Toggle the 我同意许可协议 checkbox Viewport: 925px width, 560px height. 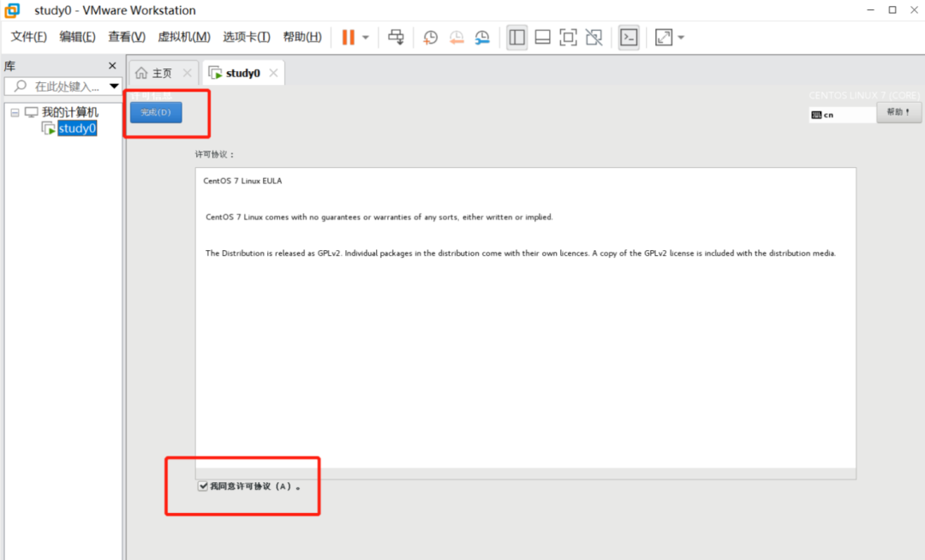[x=203, y=486]
